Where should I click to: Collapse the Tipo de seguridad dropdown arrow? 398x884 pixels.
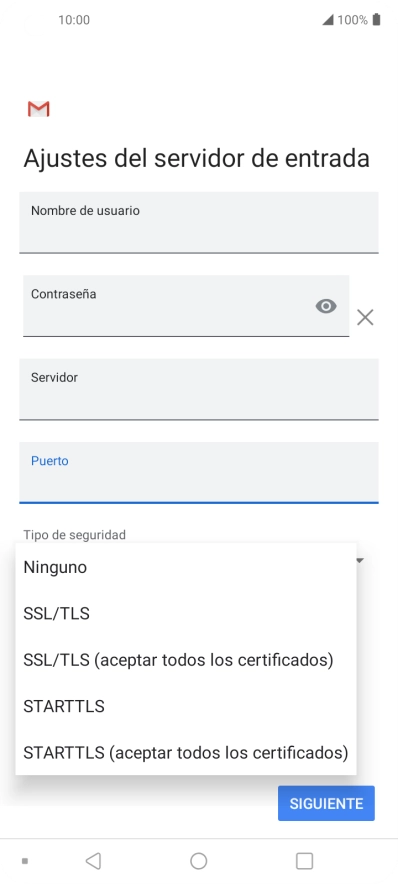pos(360,560)
